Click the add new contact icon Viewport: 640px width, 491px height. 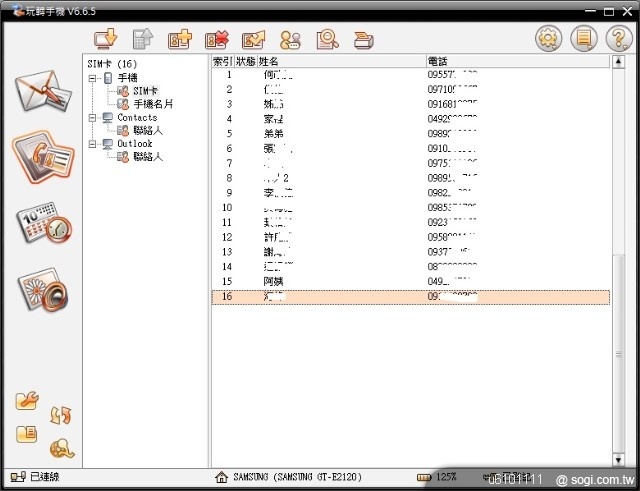pos(180,40)
